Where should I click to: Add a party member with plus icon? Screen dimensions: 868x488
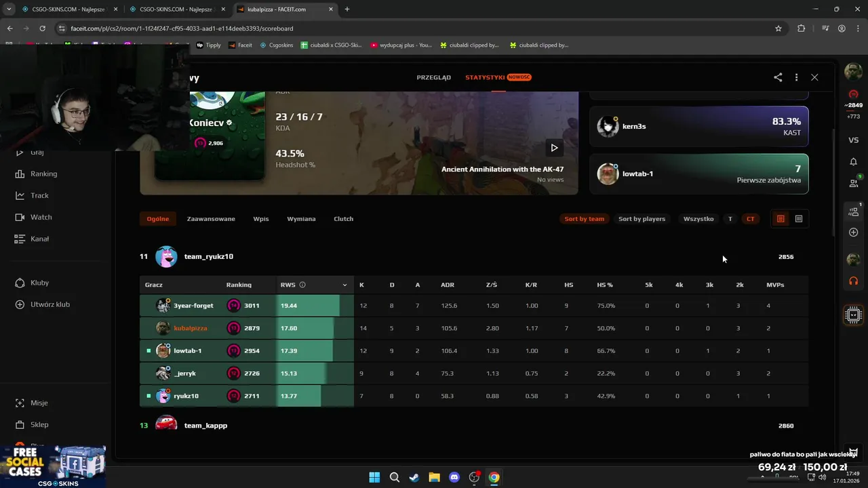click(x=854, y=232)
